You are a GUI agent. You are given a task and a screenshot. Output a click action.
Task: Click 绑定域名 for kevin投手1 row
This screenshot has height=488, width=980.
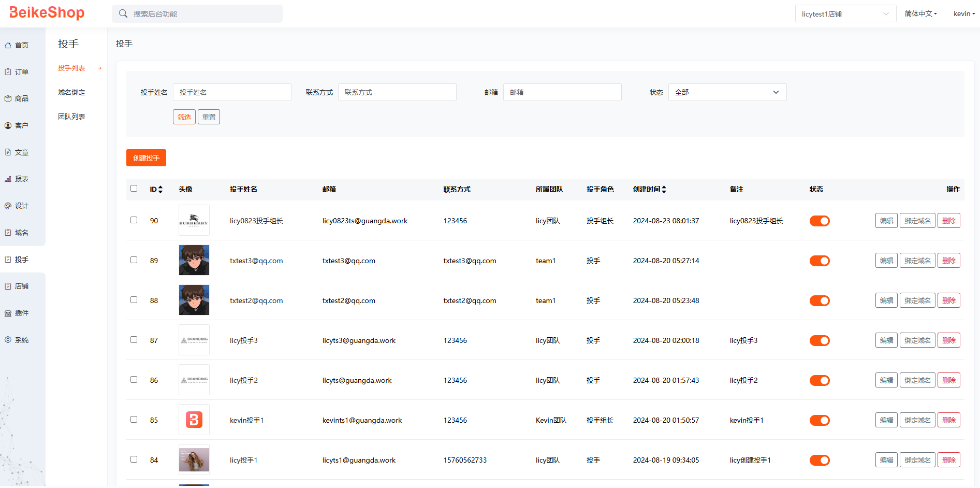[917, 420]
